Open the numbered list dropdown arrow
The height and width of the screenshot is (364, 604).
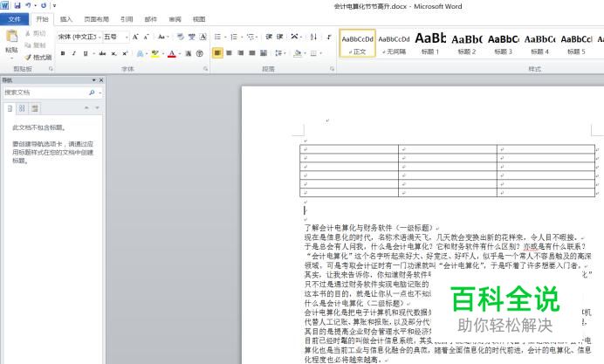242,37
